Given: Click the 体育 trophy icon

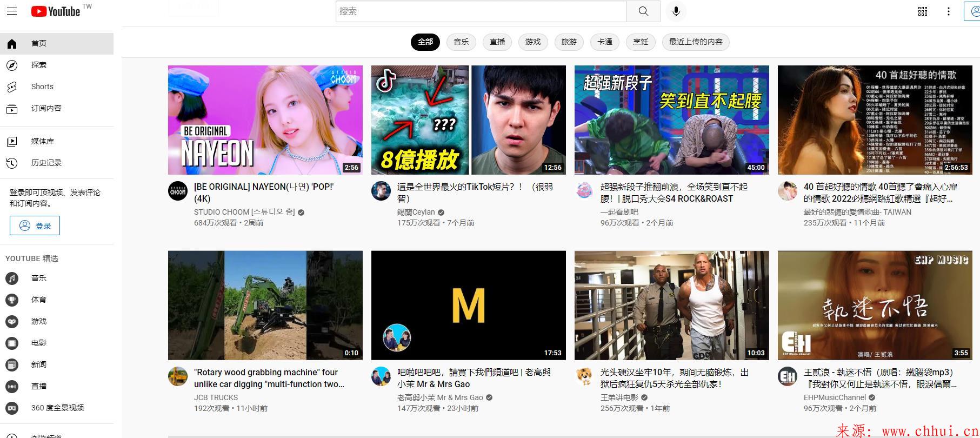Looking at the screenshot, I should point(12,300).
